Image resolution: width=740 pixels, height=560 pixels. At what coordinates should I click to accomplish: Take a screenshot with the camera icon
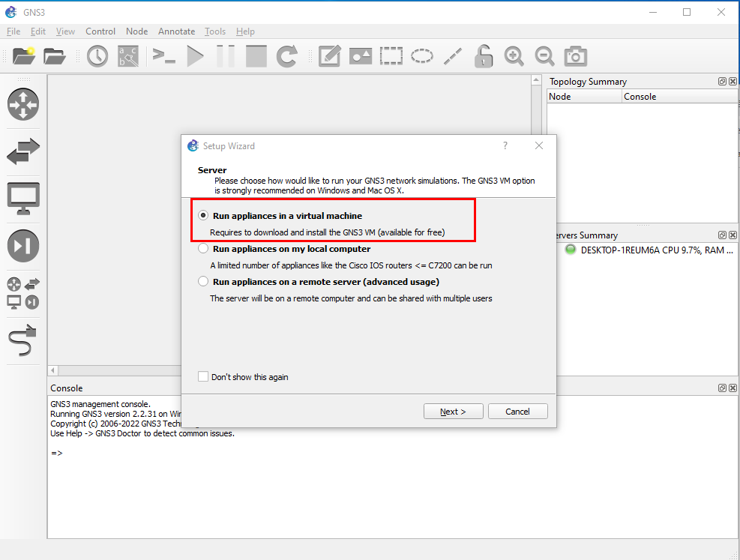coord(575,56)
